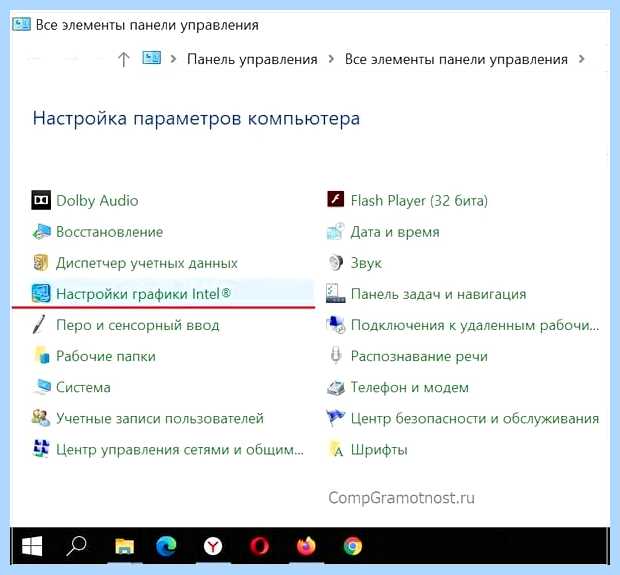Click the taskbar search magnifier
This screenshot has width=620, height=575.
pyautogui.click(x=76, y=546)
